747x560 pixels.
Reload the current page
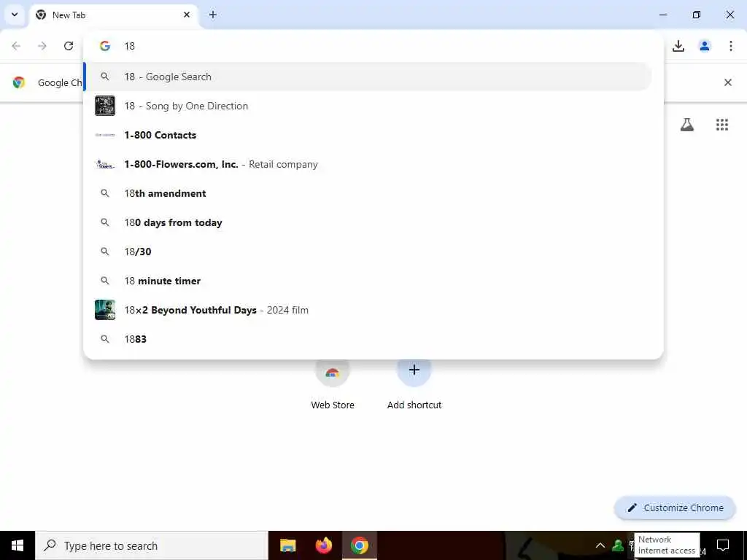click(x=69, y=46)
